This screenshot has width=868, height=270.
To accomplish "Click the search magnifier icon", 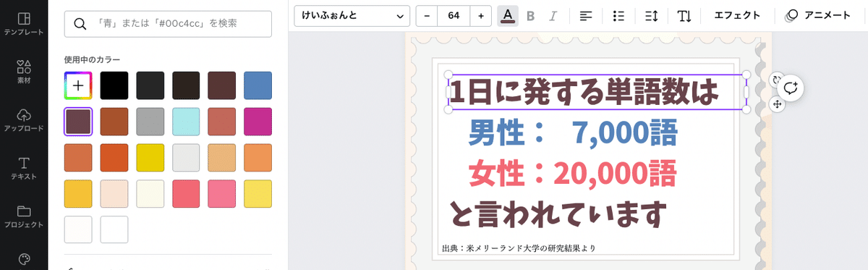I will tap(80, 24).
